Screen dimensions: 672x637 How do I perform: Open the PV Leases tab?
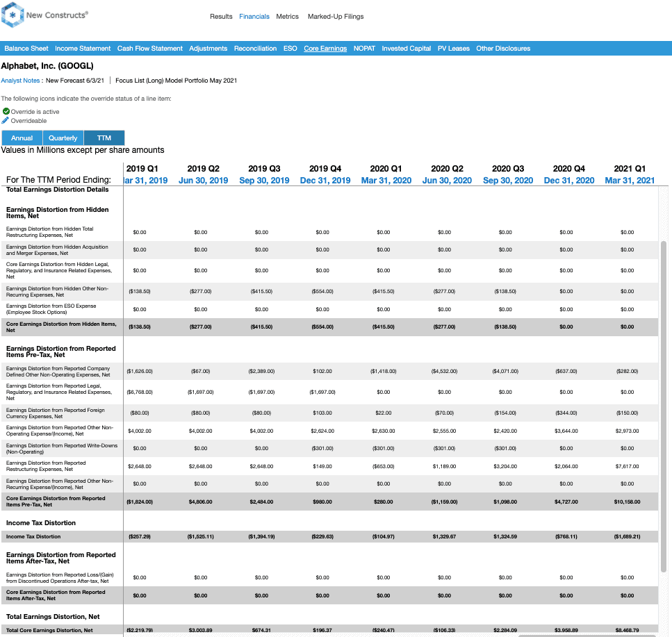(453, 49)
